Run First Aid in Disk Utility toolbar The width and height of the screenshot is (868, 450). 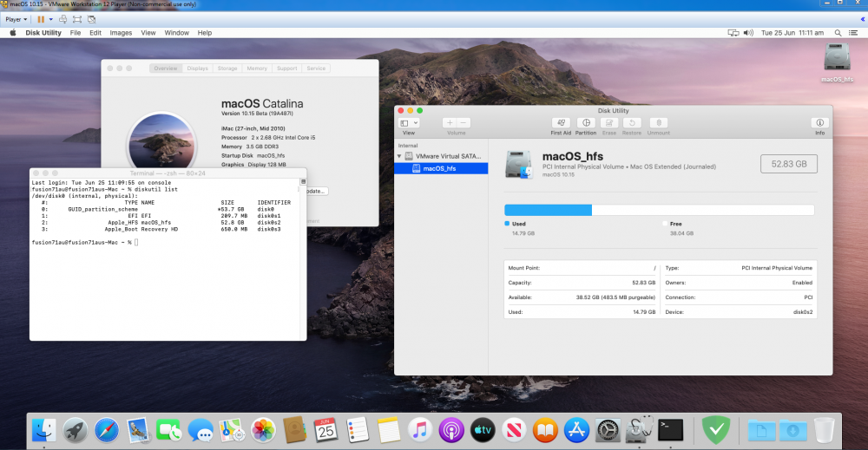pos(561,123)
